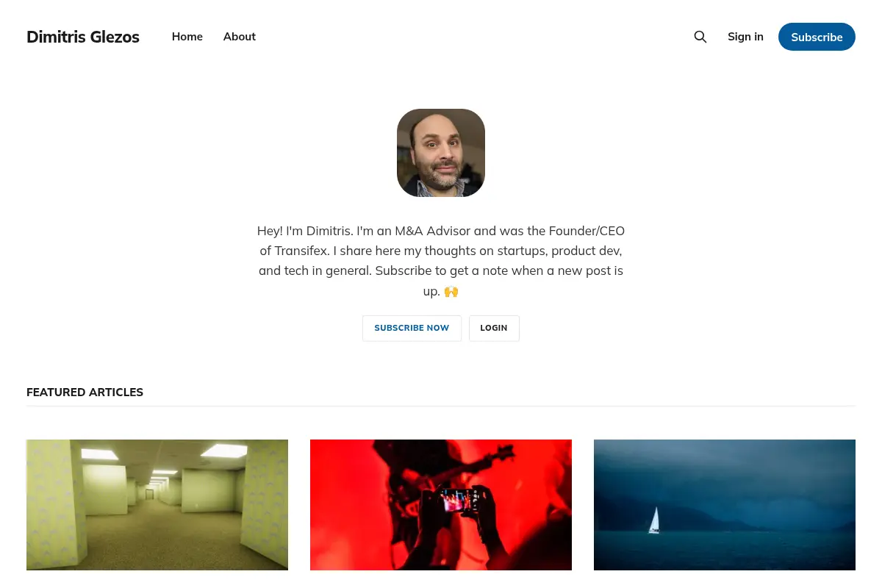Open the About nav item
The height and width of the screenshot is (588, 882).
click(x=240, y=37)
